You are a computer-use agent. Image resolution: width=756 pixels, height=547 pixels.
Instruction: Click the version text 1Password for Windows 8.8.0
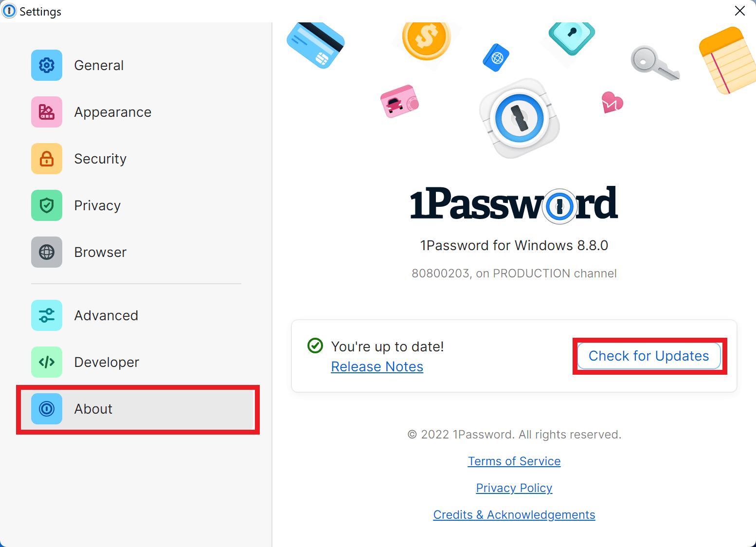(514, 245)
